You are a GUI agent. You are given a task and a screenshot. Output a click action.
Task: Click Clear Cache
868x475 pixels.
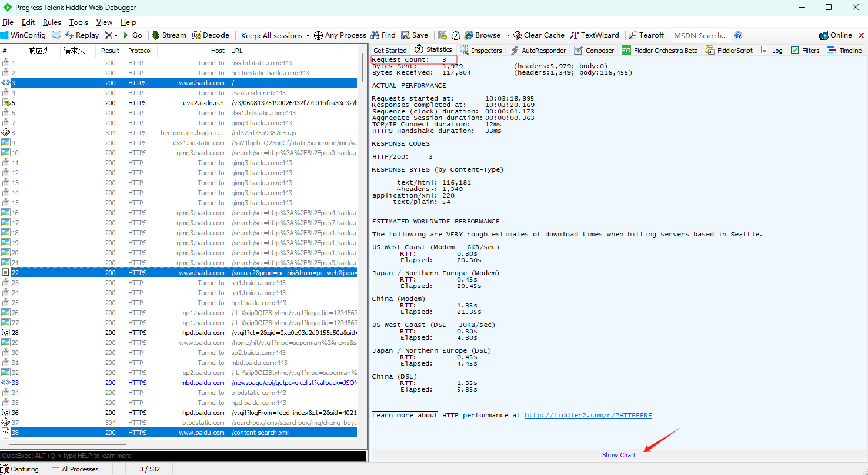[539, 35]
